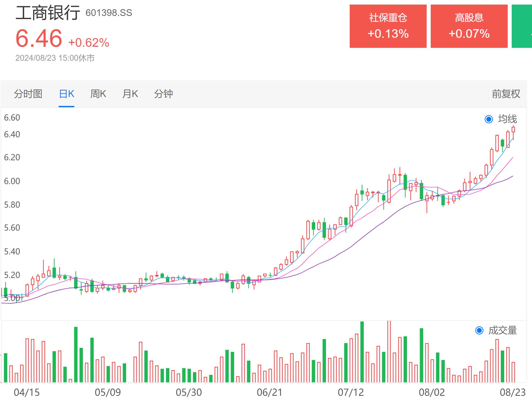Open the 前复权 adjustment dropdown
532x402 pixels.
coord(506,94)
